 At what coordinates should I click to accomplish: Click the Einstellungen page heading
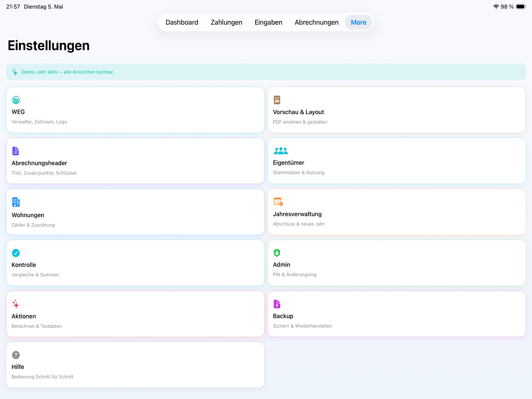pos(49,45)
